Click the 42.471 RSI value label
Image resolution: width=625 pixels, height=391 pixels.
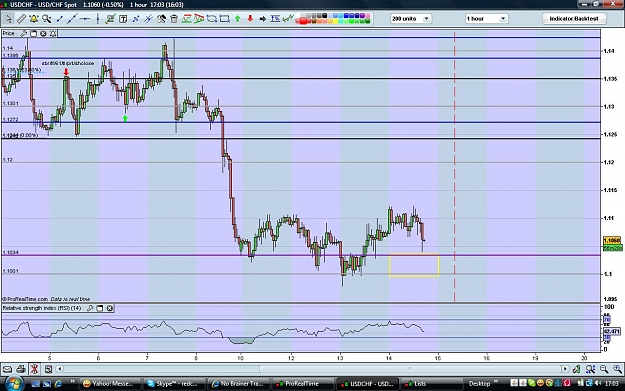(612, 331)
